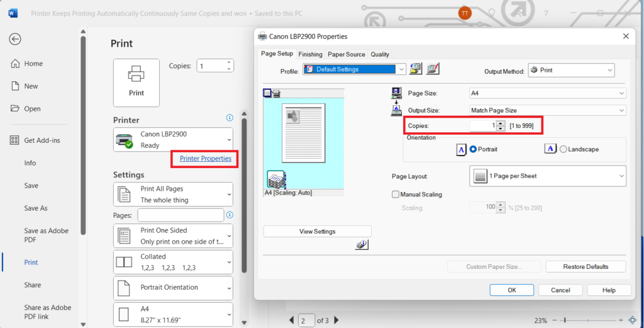This screenshot has width=644, height=328.
Task: Increase Word copies with up arrow
Action: [229, 63]
